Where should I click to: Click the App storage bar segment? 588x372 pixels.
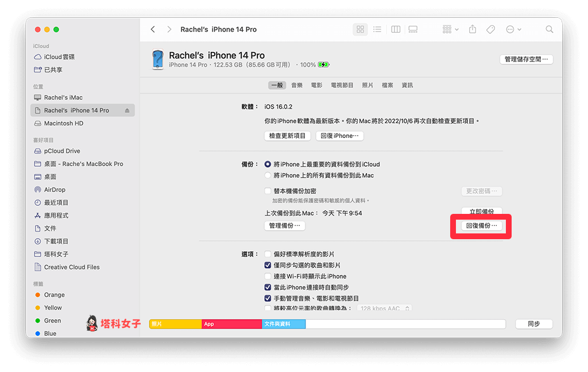point(232,324)
